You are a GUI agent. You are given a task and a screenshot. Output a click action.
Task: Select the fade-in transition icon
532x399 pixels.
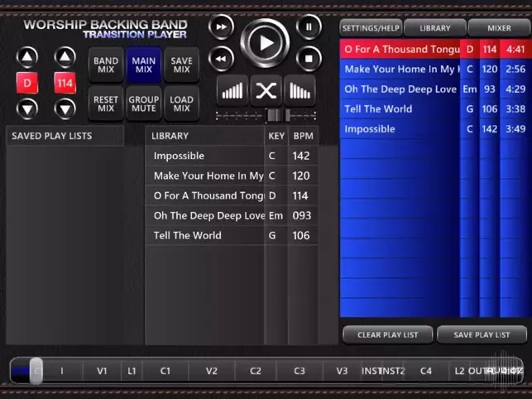click(x=232, y=91)
